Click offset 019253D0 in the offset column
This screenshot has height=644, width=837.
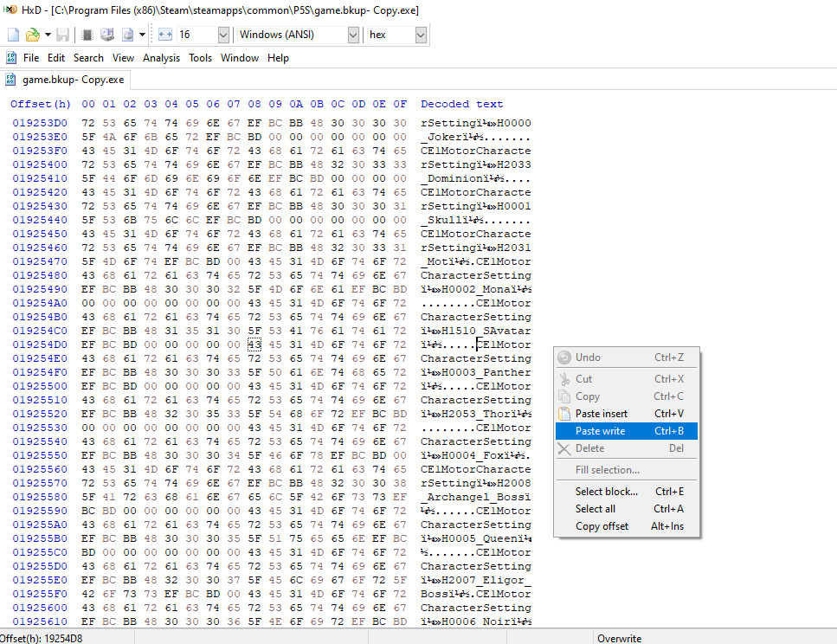click(40, 124)
